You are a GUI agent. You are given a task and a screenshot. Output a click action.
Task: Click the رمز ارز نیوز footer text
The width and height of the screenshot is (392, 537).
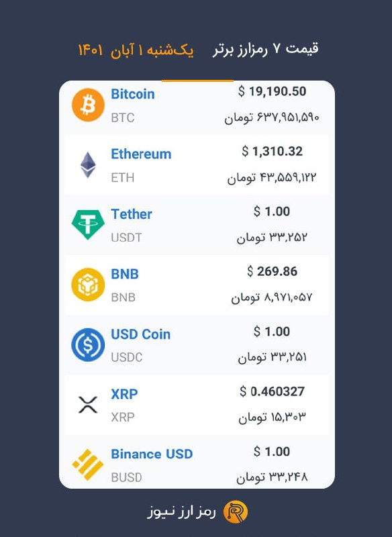point(182,512)
